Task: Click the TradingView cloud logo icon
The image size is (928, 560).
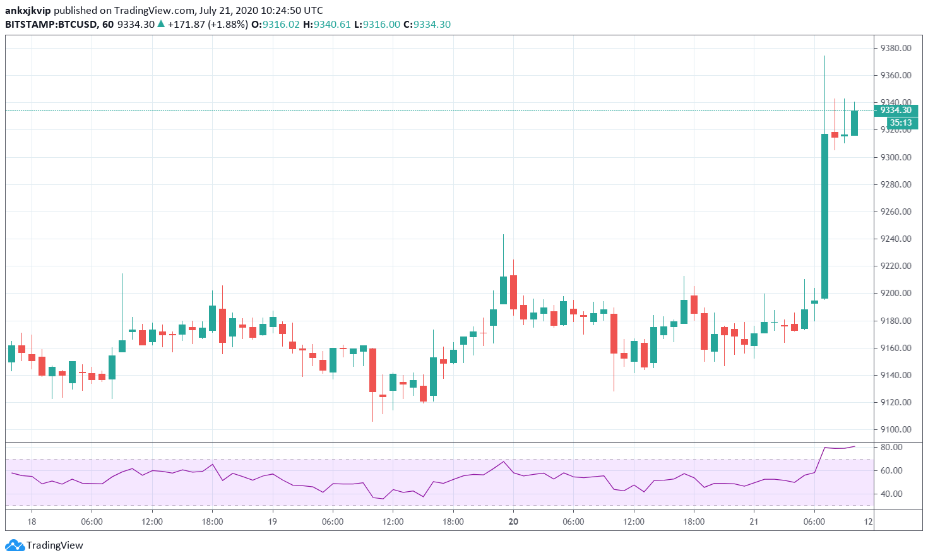Action: point(15,545)
